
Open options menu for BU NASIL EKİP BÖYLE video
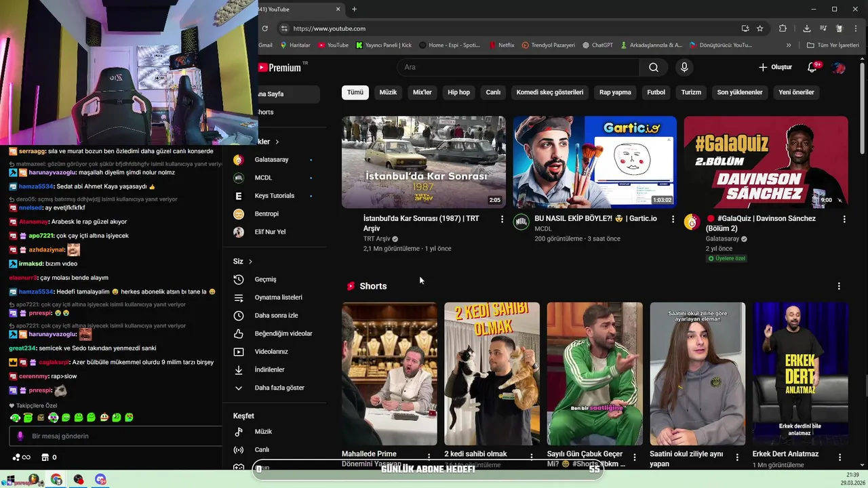[x=673, y=219]
